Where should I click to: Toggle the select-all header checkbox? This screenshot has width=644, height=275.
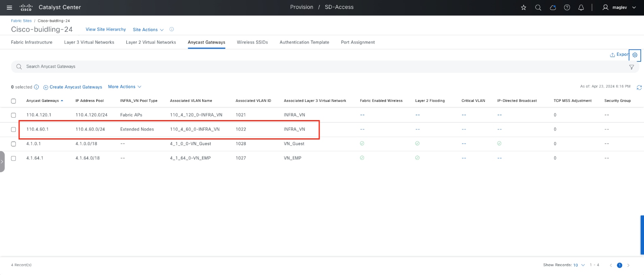13,101
